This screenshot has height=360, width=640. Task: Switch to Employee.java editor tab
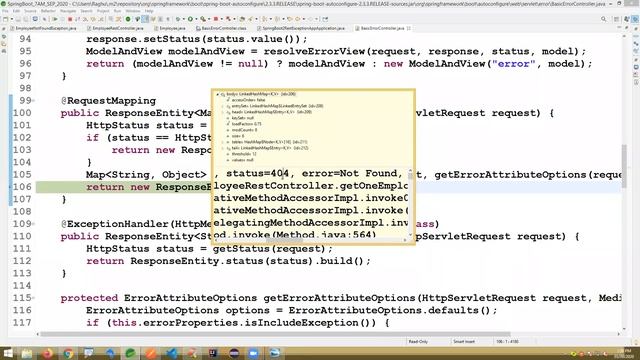click(170, 28)
